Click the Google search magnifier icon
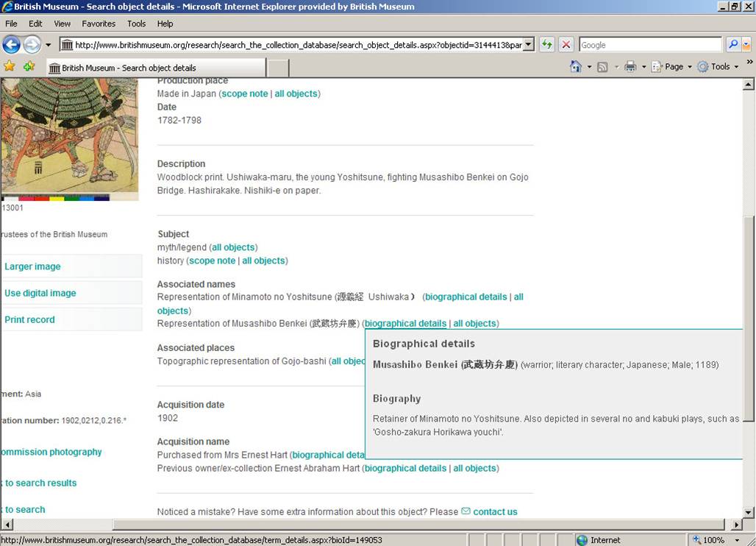Viewport: 756px width, 546px height. click(733, 45)
